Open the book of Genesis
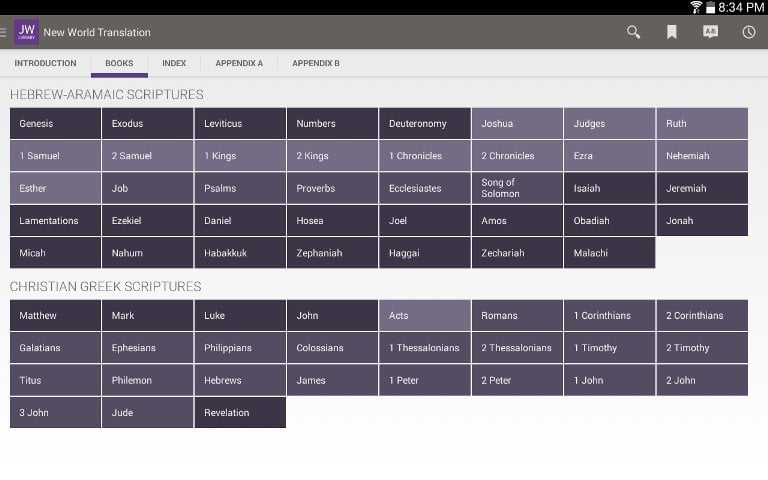The height and width of the screenshot is (480, 768). 55,124
